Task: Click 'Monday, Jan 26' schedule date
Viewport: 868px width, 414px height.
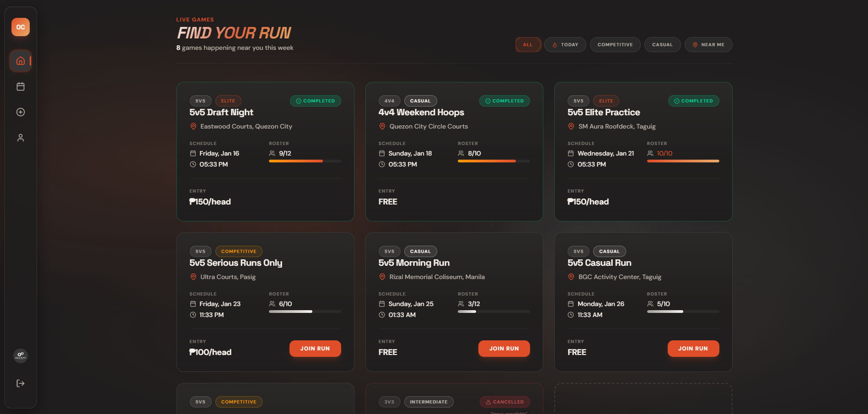Action: pyautogui.click(x=601, y=304)
